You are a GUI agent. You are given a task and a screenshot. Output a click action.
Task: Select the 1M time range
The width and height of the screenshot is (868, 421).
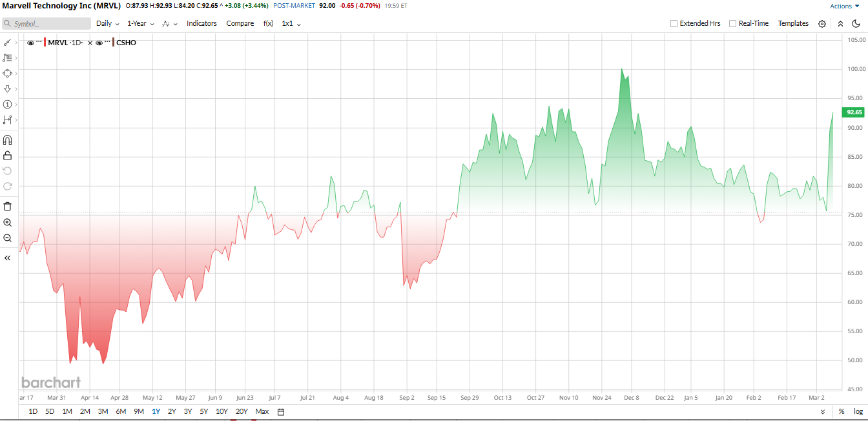tap(67, 411)
